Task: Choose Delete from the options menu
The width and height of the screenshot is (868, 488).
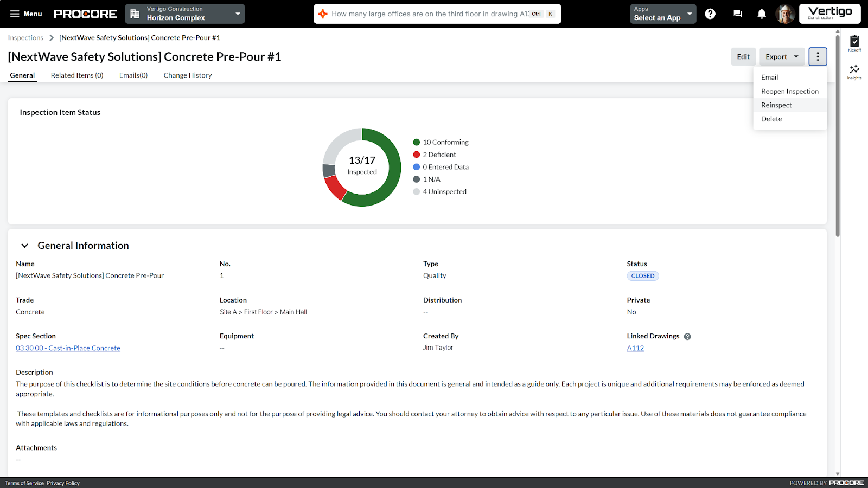Action: [790, 119]
